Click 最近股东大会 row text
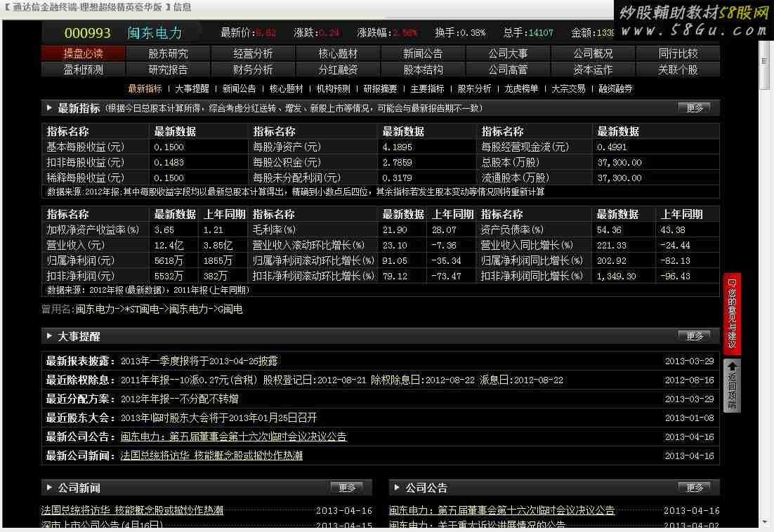Screen dimensions: 774x532 [218, 418]
